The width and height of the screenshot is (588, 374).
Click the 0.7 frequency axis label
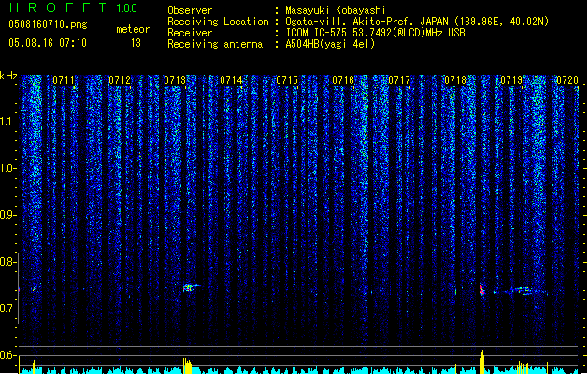tap(7, 309)
